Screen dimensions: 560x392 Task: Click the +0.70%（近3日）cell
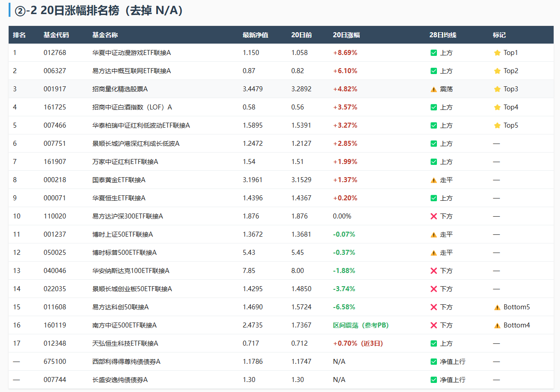coord(358,343)
